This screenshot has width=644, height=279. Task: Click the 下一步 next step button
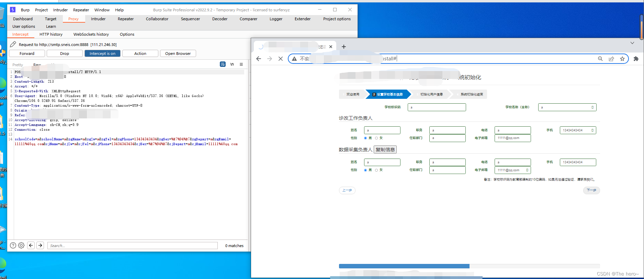[x=591, y=190]
